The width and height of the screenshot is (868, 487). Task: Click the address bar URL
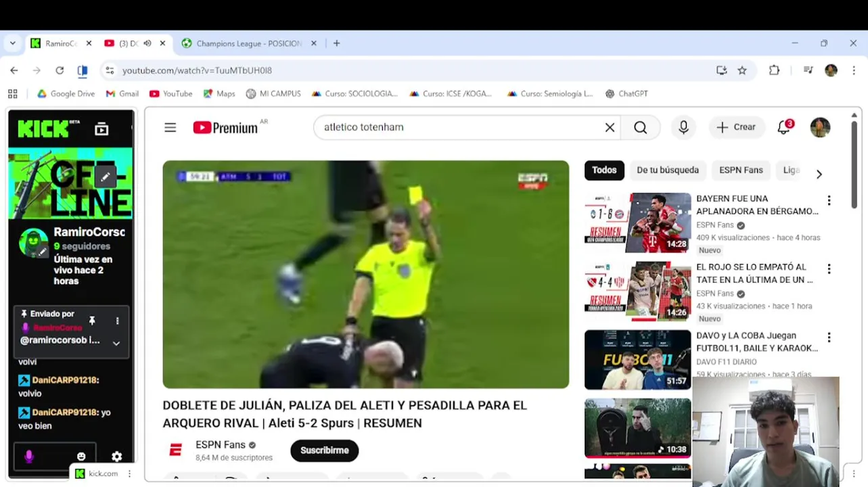pos(197,70)
